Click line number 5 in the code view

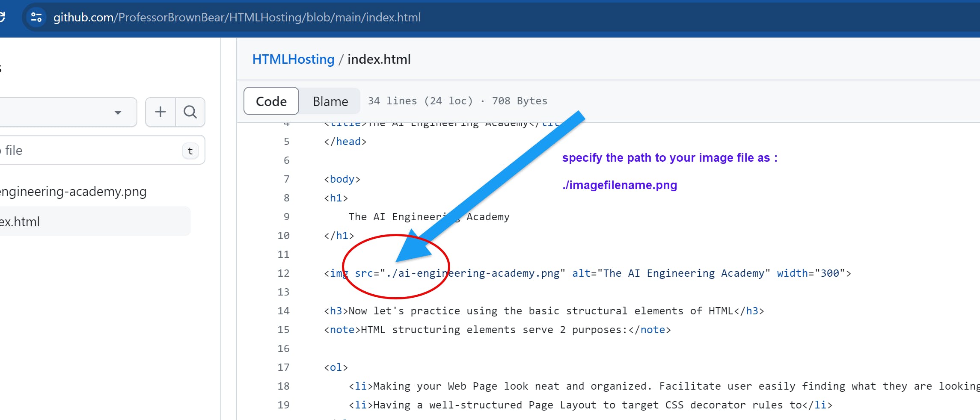click(x=286, y=141)
